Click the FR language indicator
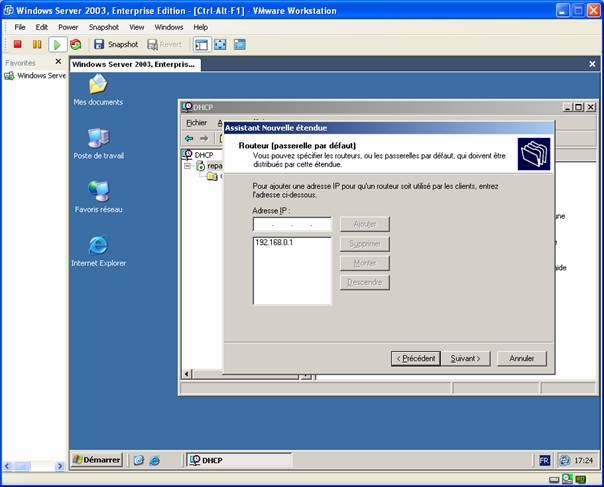The width and height of the screenshot is (604, 487). click(544, 460)
